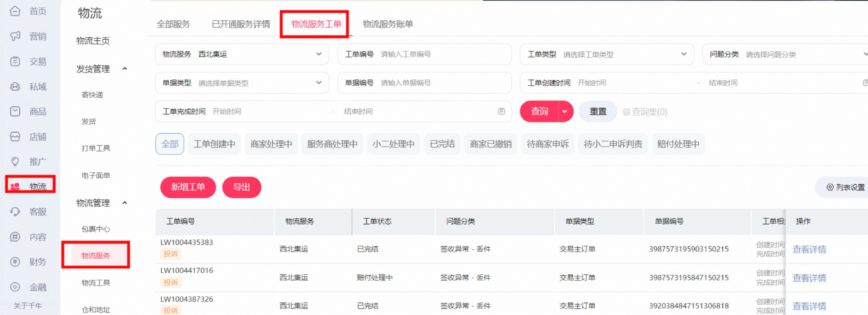Screen dimensions: 868x315
Task: Open 电子面单 in the submenu
Action: coord(96,175)
